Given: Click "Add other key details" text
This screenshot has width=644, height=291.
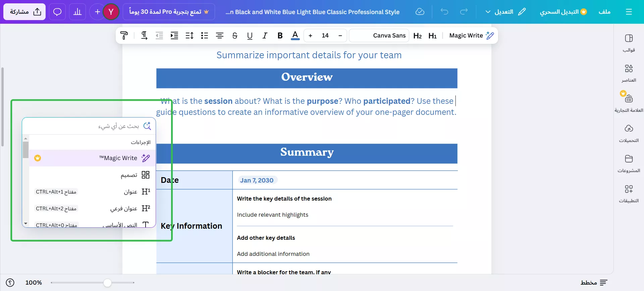Looking at the screenshot, I should point(266,238).
